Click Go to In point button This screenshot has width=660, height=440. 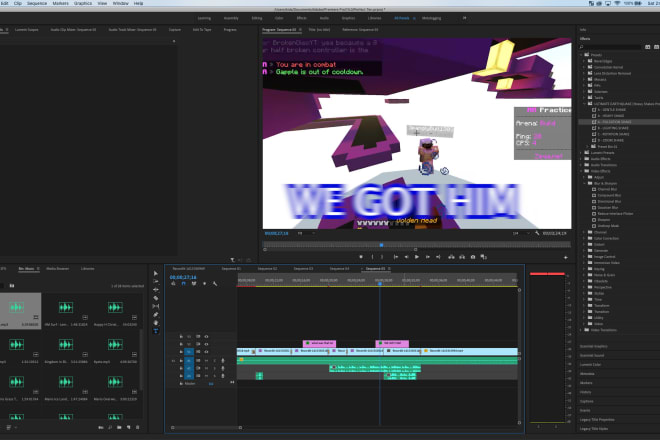pyautogui.click(x=396, y=257)
